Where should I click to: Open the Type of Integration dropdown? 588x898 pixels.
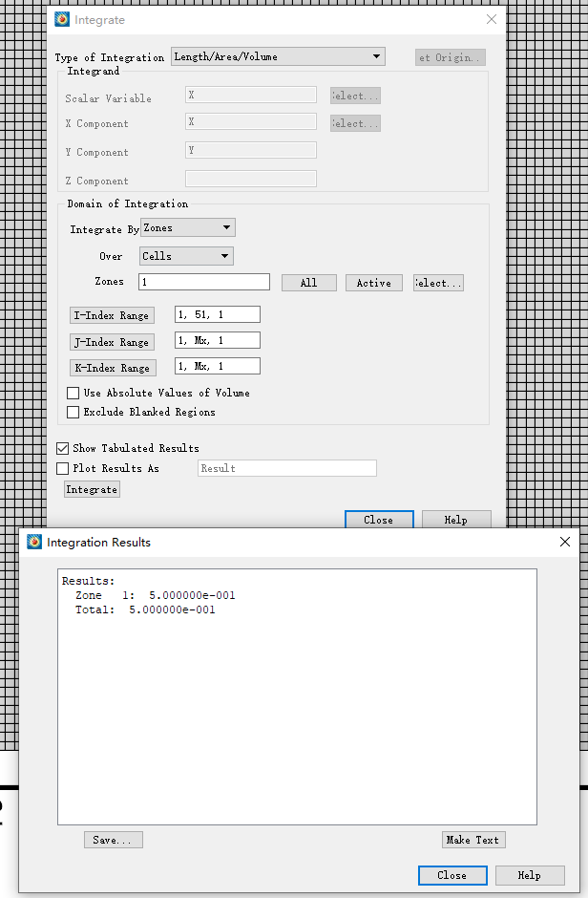pyautogui.click(x=278, y=56)
